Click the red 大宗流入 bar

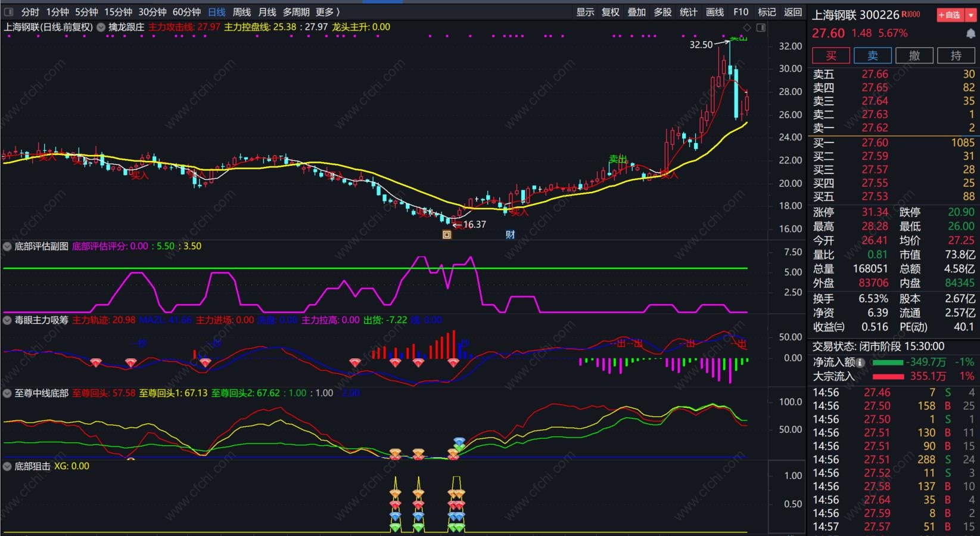click(x=888, y=376)
